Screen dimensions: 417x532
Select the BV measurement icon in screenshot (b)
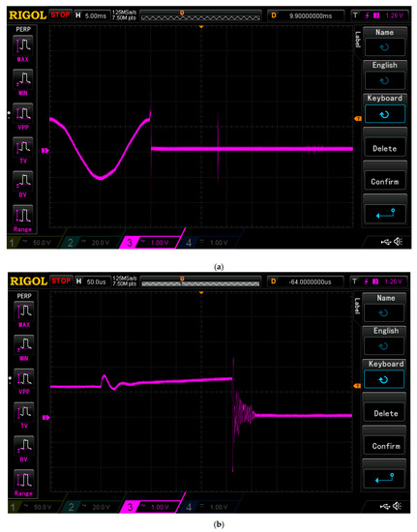point(24,446)
